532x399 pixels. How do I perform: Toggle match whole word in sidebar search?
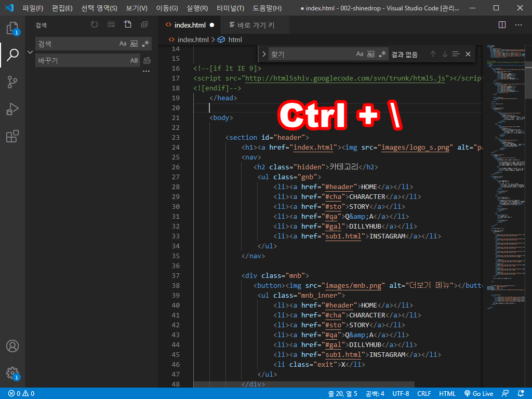coord(134,44)
